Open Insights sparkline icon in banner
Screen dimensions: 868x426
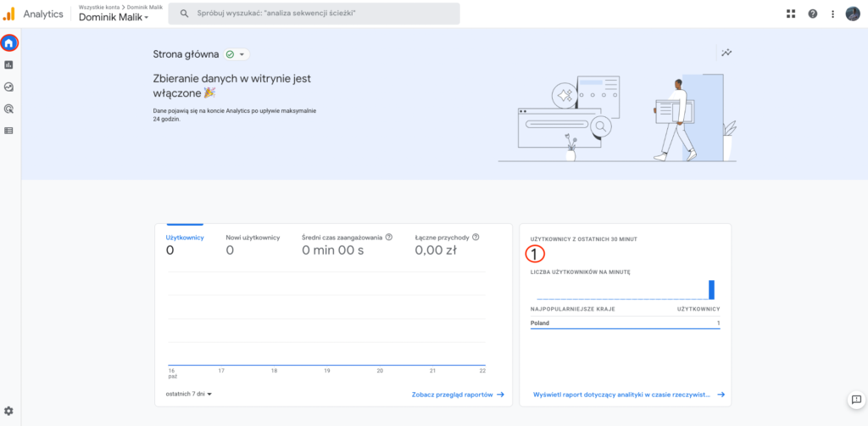pos(726,53)
